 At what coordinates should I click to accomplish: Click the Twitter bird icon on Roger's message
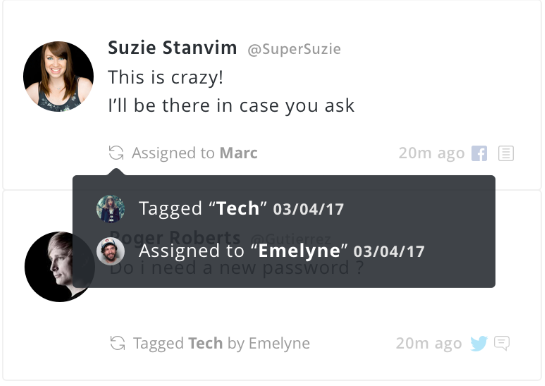point(479,343)
